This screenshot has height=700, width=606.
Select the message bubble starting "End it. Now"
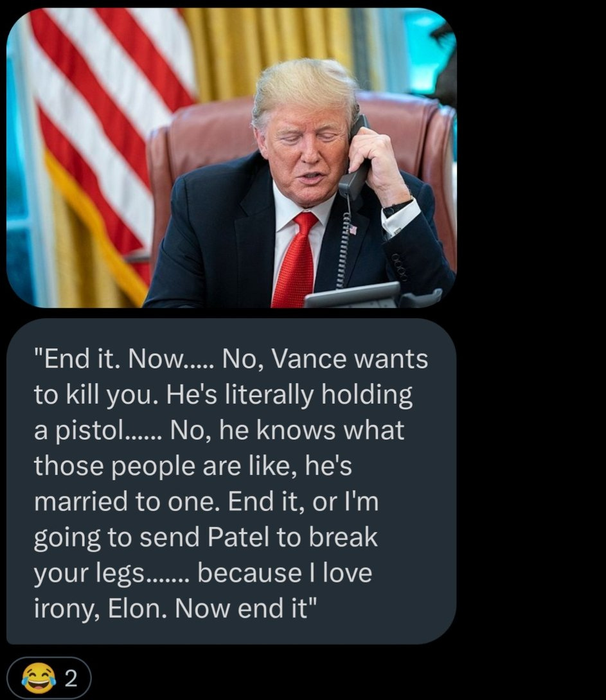[x=231, y=481]
